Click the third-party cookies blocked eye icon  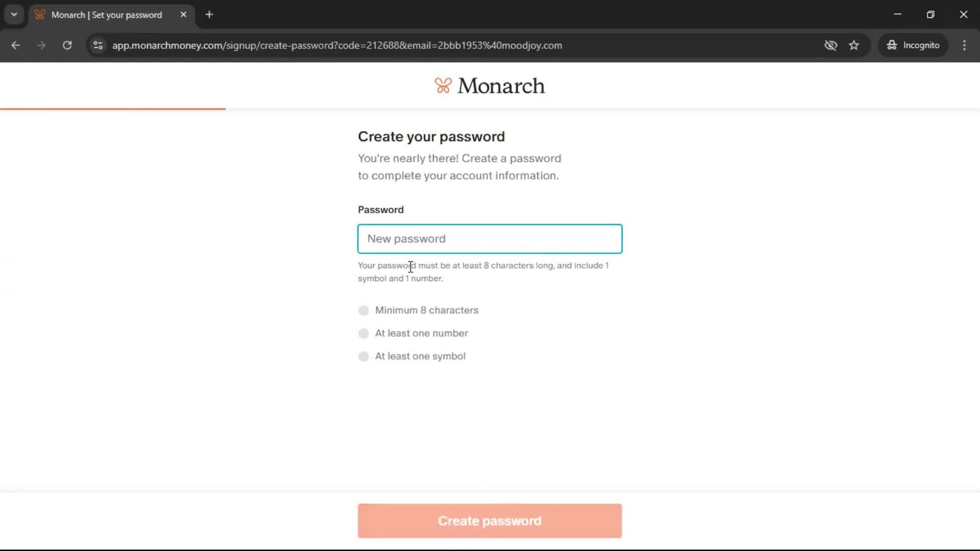pyautogui.click(x=830, y=45)
